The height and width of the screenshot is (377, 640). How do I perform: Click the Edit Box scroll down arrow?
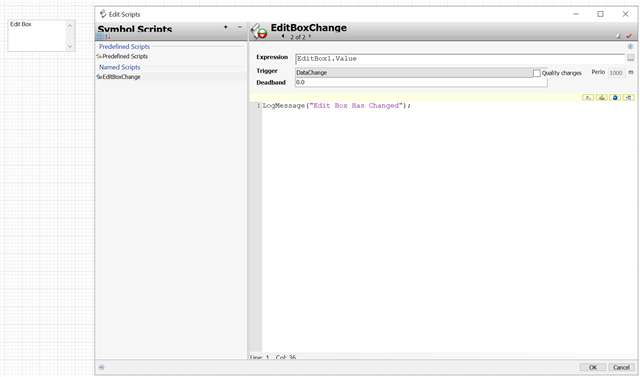point(70,46)
